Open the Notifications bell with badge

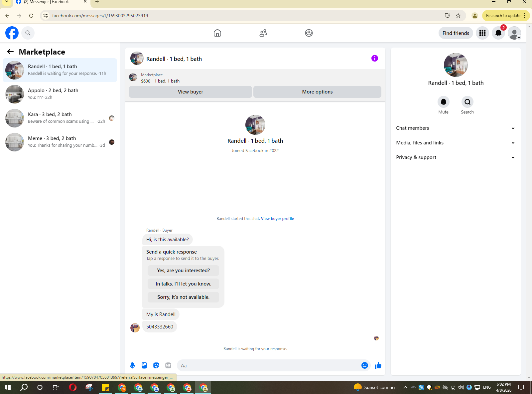point(498,33)
